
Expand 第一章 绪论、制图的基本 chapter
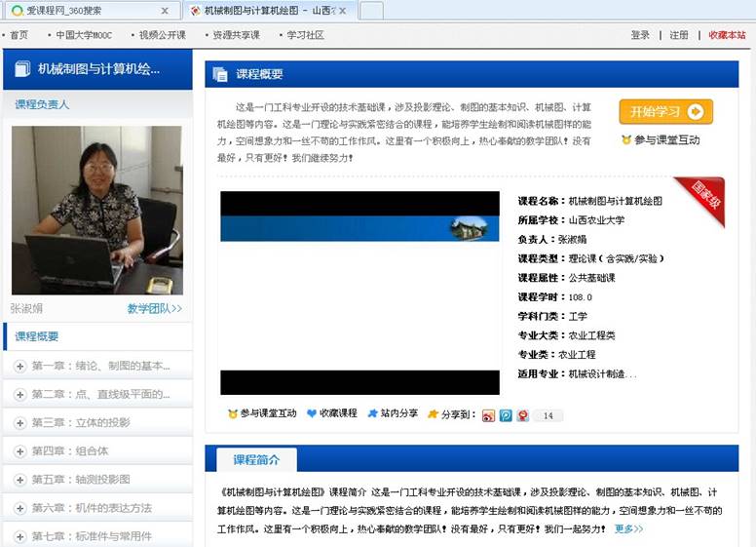point(19,367)
